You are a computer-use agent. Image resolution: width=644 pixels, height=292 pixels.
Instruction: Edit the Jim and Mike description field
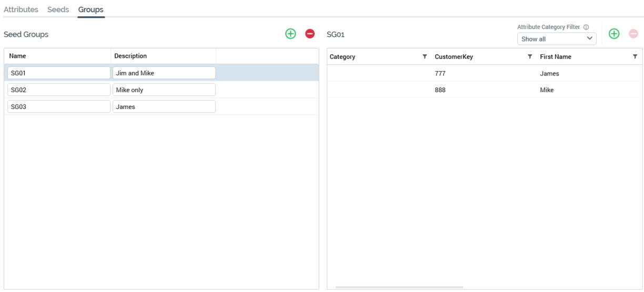click(x=164, y=73)
